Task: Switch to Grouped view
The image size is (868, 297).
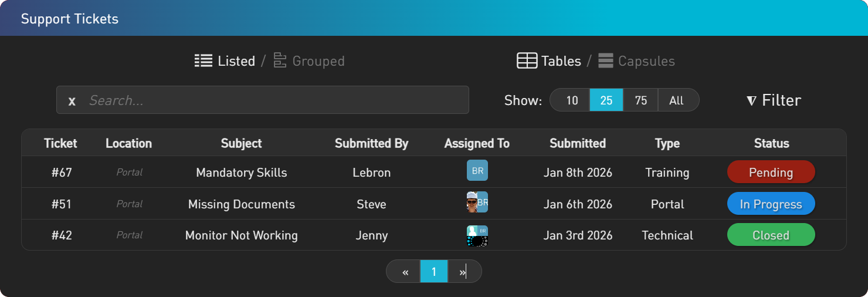Action: click(x=318, y=61)
